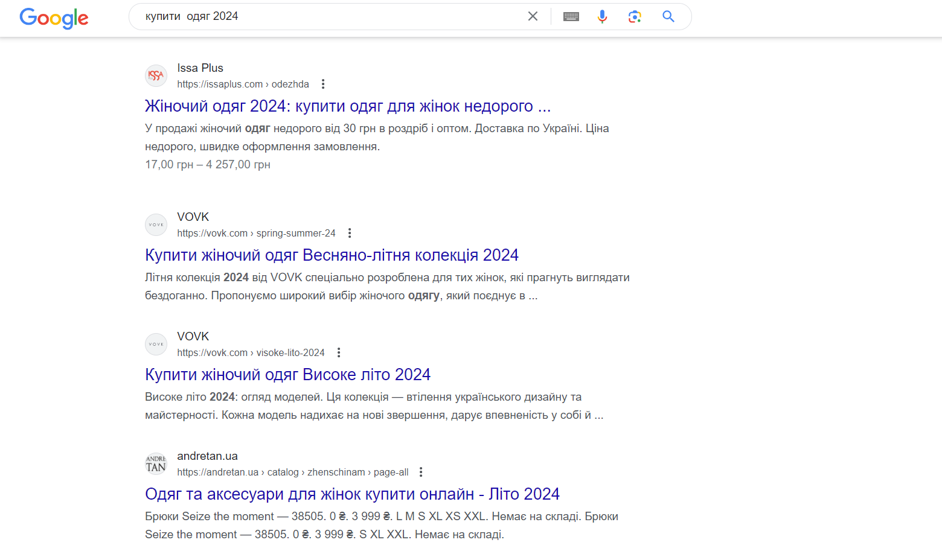Click the 'Issa Plus' site name
Image resolution: width=942 pixels, height=560 pixels.
pos(200,68)
